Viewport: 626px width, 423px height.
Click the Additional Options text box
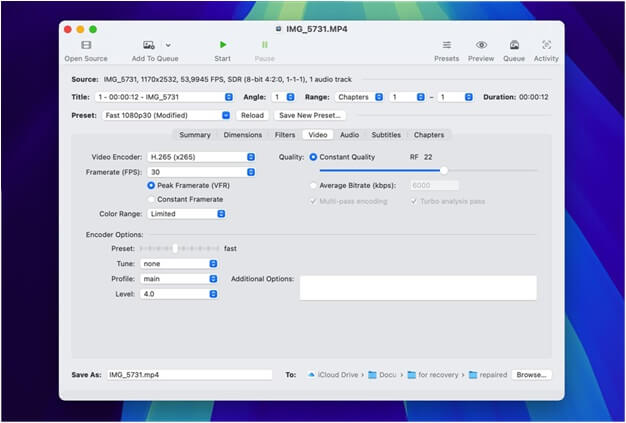pyautogui.click(x=418, y=288)
